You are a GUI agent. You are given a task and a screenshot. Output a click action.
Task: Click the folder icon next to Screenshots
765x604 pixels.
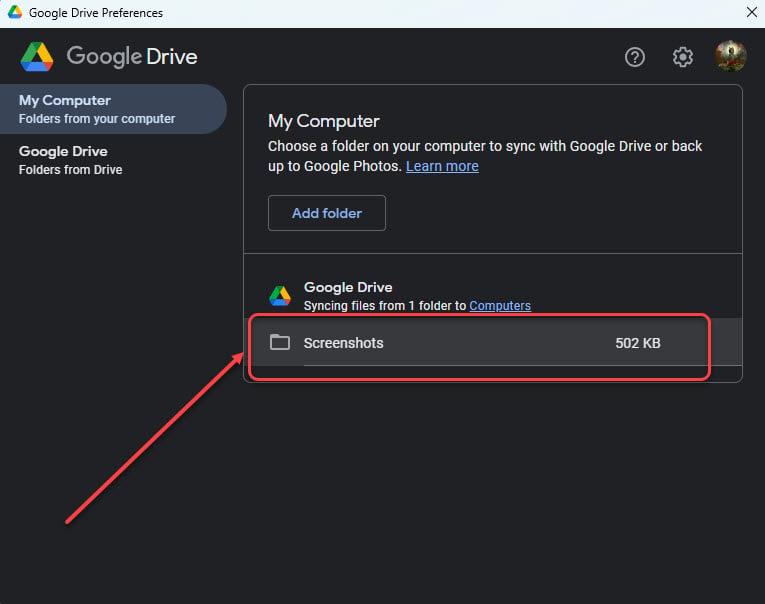pyautogui.click(x=280, y=342)
